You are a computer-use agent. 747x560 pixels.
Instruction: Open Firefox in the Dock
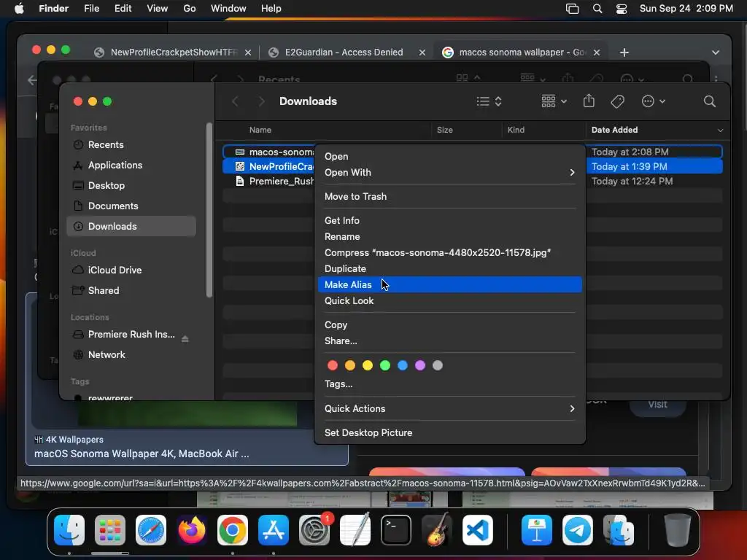[192, 530]
